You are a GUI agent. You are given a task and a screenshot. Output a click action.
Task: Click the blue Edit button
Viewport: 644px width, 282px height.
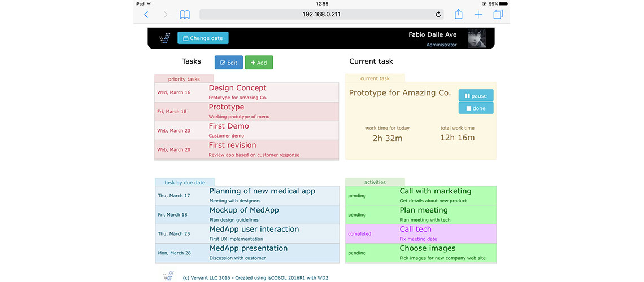point(228,63)
